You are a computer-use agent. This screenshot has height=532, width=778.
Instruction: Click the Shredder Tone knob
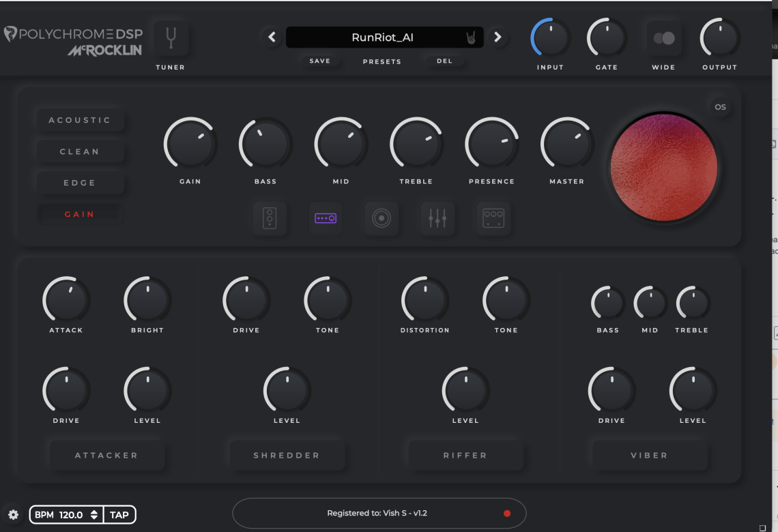328,300
